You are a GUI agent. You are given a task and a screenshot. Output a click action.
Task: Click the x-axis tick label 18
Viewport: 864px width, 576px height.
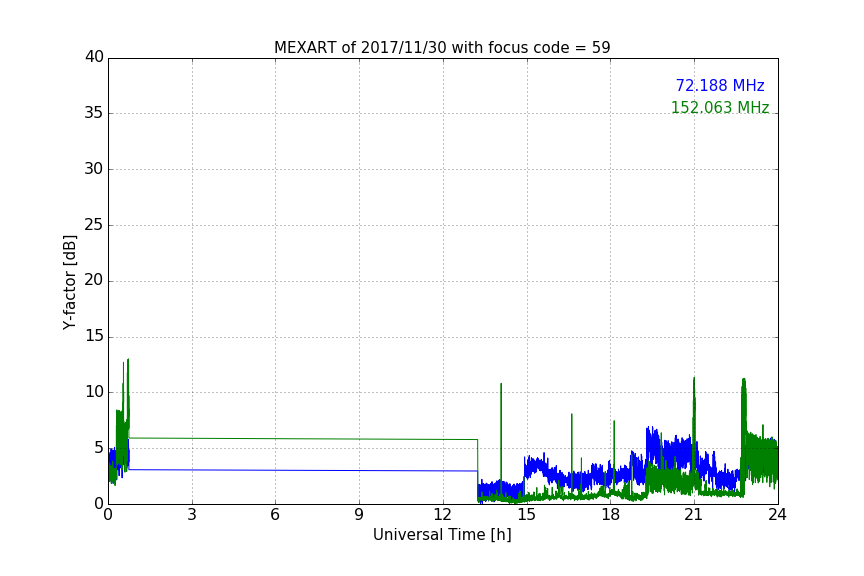click(611, 515)
